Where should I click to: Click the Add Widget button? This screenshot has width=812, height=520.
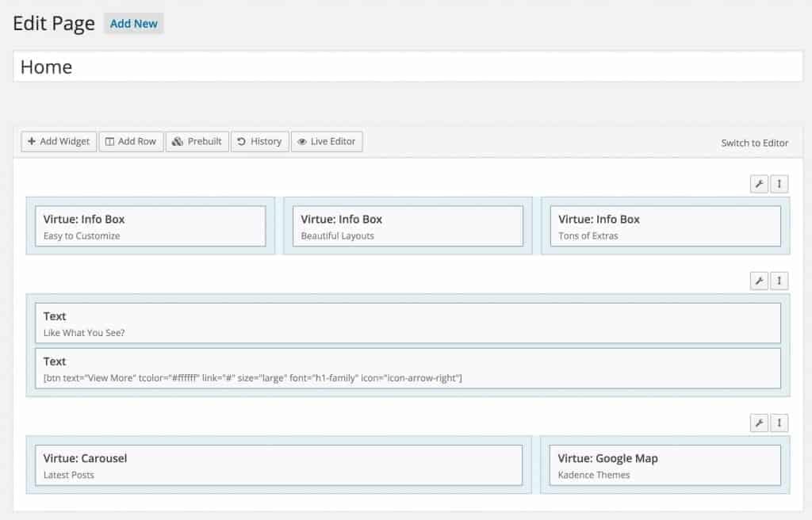coord(59,141)
